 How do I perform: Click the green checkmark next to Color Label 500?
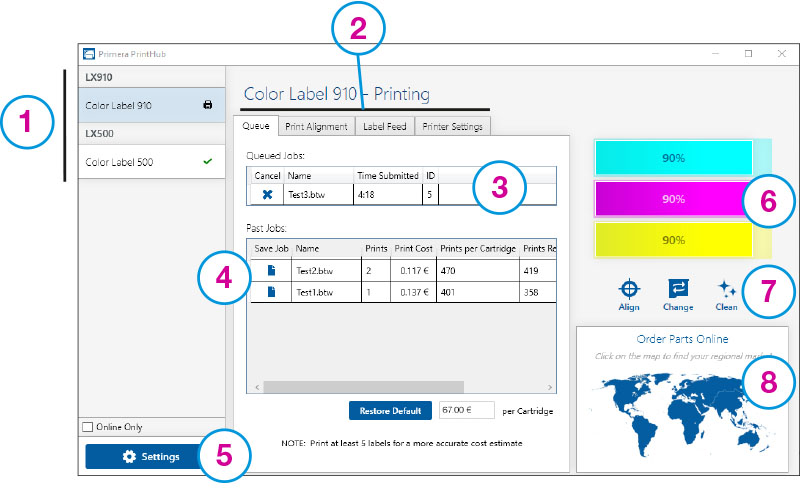pos(208,161)
